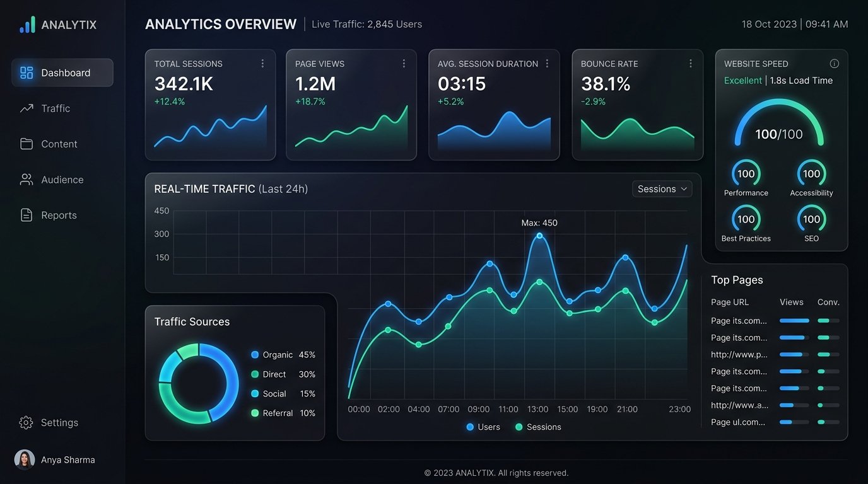
Task: Toggle the Sessions series in chart legend
Action: click(538, 427)
